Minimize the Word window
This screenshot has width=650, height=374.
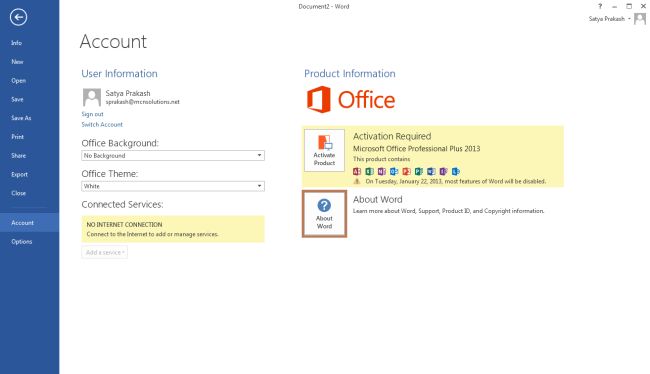tap(614, 6)
